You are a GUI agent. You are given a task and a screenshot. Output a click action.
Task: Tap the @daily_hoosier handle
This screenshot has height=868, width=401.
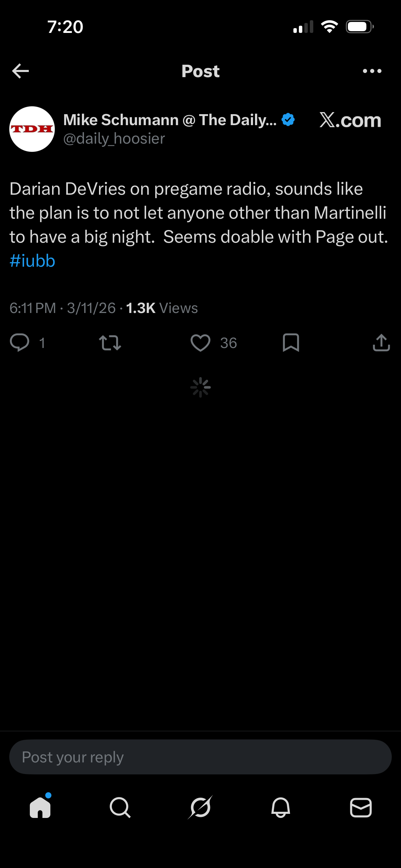[114, 139]
